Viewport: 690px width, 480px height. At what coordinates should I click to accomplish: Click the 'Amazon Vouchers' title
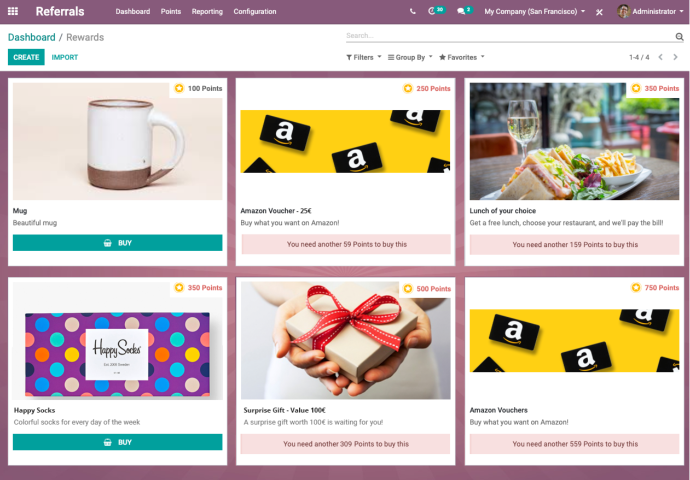[x=499, y=410]
